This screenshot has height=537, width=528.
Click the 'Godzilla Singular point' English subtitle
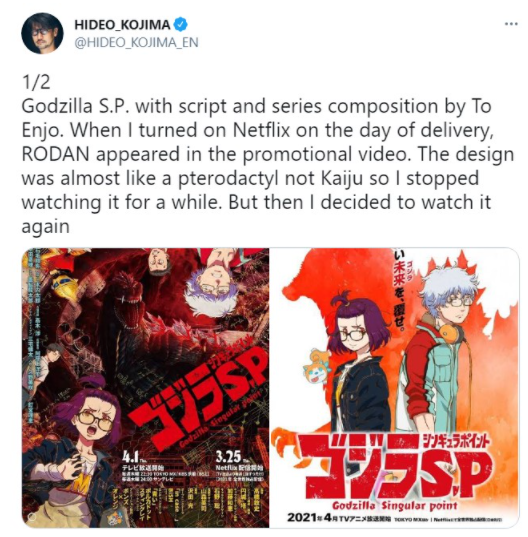[394, 505]
